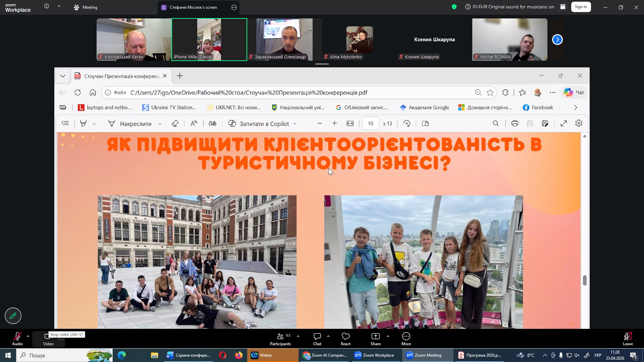Click the Share screen icon
This screenshot has width=644, height=362.
click(375, 339)
